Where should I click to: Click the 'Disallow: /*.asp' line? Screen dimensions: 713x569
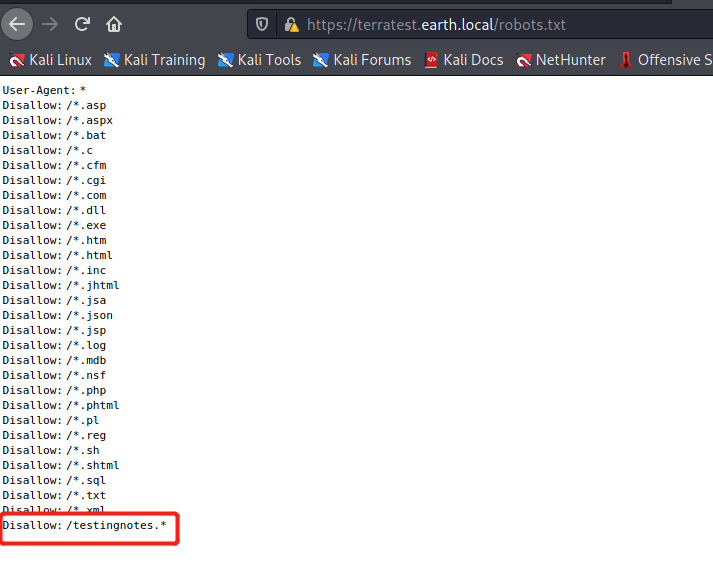pos(54,106)
